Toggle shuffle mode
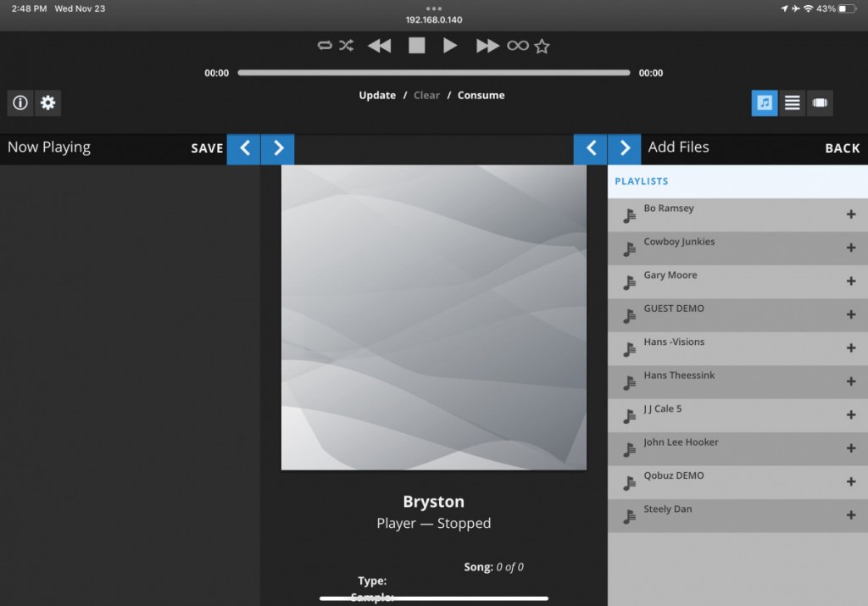 347,46
